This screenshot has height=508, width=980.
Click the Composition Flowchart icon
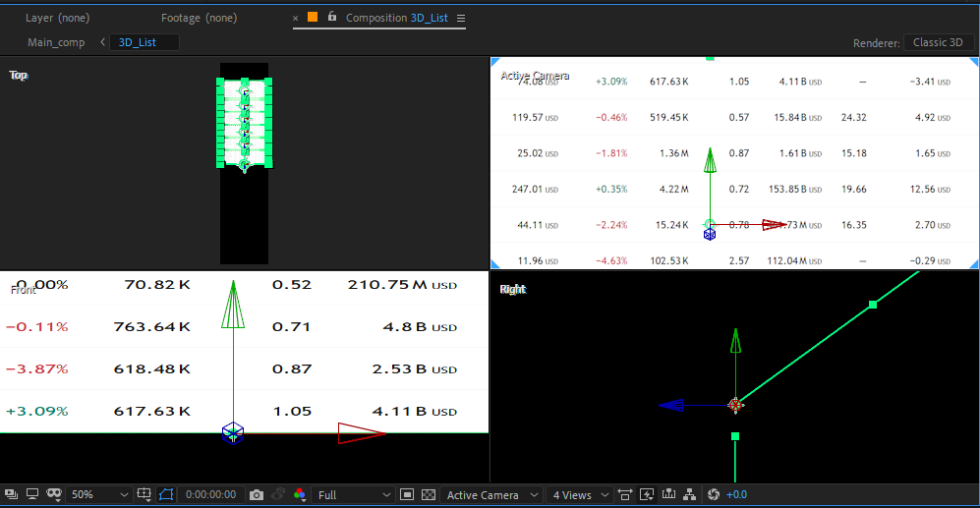click(689, 495)
